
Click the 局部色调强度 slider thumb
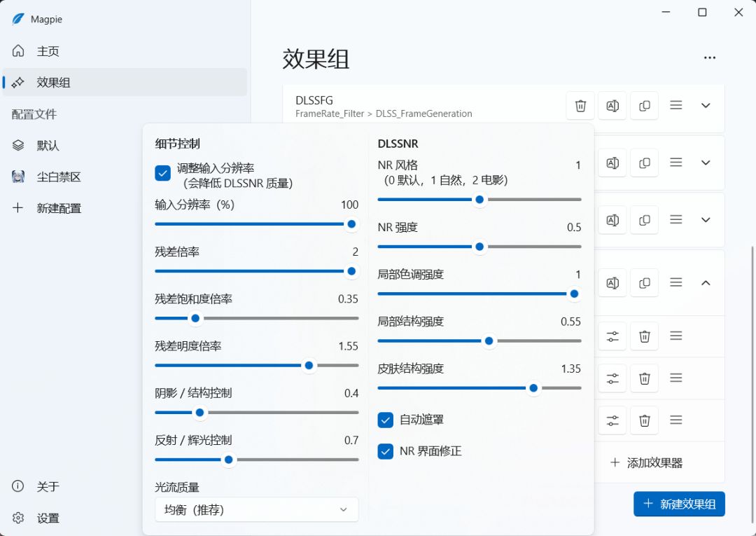point(574,294)
